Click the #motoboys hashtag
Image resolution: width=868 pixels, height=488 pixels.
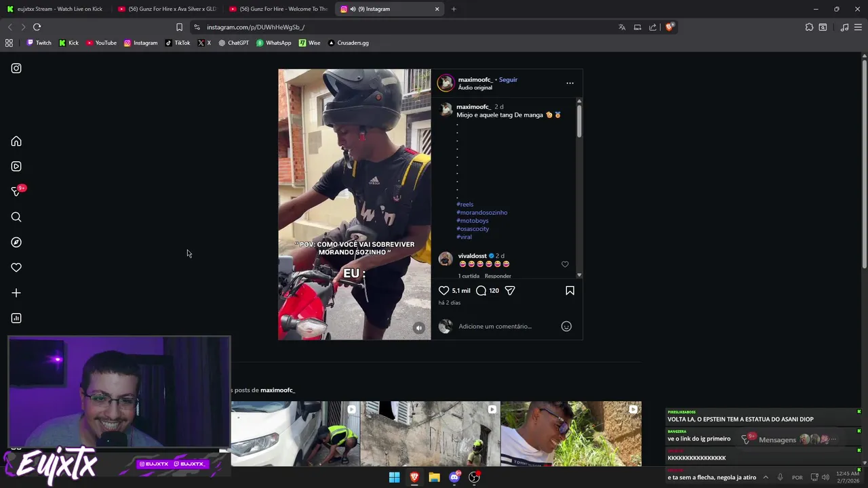point(472,220)
